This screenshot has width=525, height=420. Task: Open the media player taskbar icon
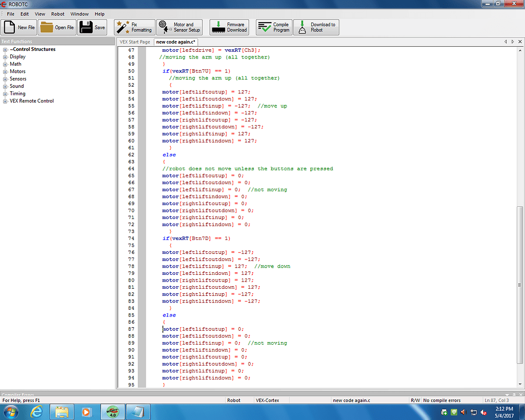point(86,412)
